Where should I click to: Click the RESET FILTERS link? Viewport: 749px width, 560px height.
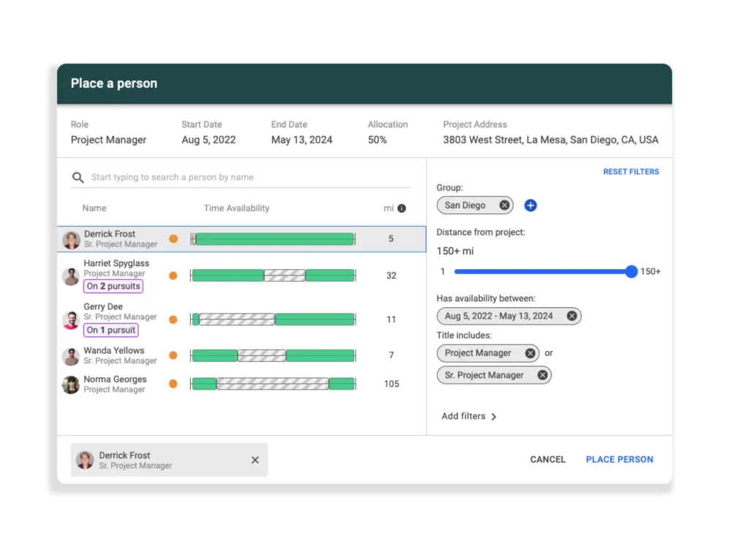631,172
